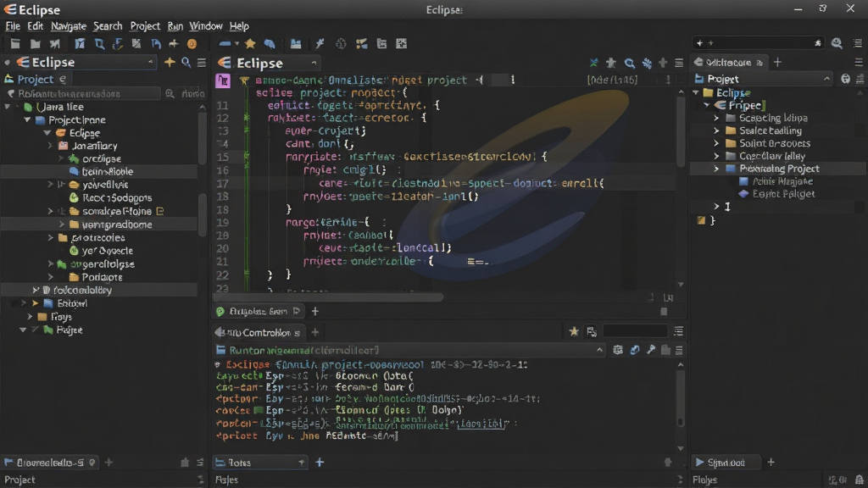
Task: Open the Window menu
Action: (205, 26)
